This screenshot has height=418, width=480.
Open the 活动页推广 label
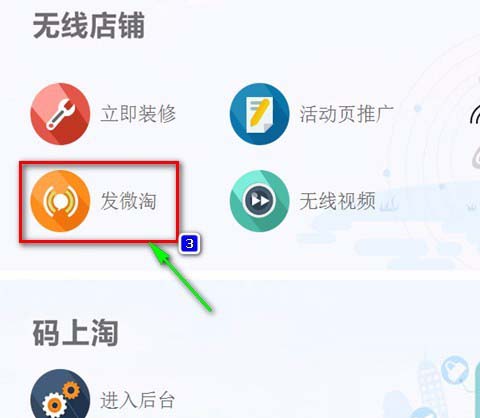347,114
